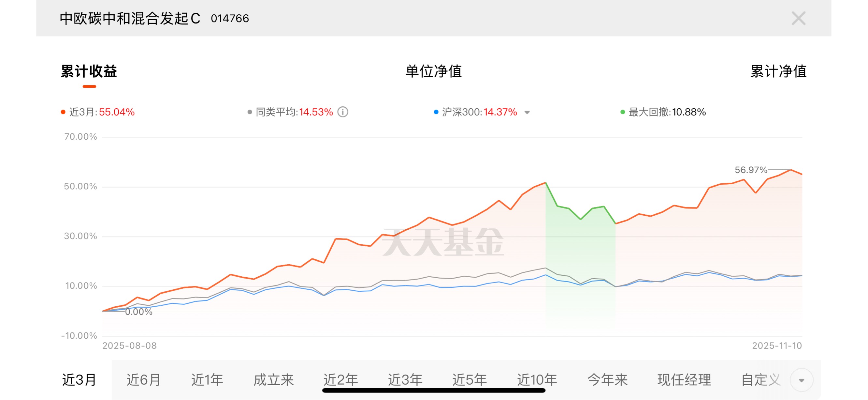Viewport: 868px width, 400px height.
Task: Choose the 近2年 range
Action: (x=341, y=380)
